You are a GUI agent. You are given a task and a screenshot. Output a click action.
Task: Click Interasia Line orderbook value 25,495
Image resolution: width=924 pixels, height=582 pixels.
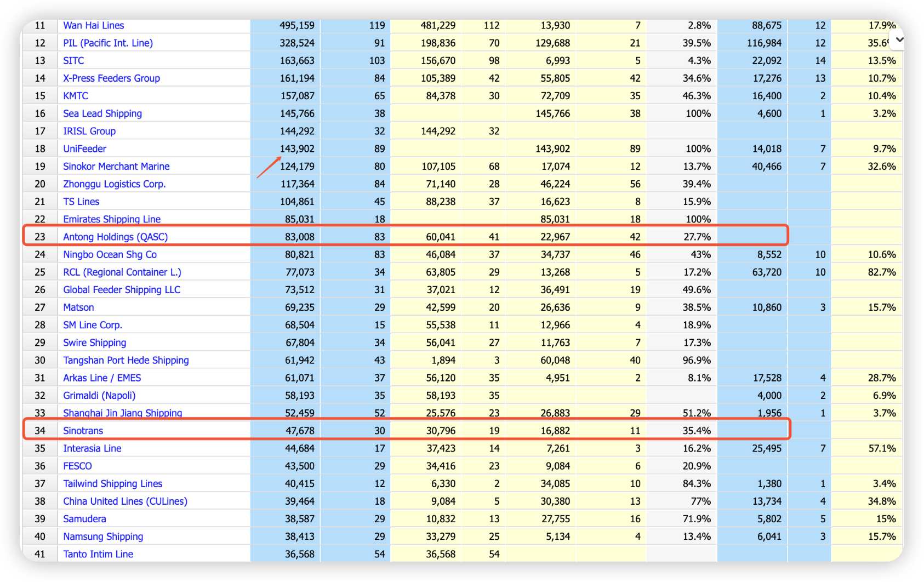(767, 448)
